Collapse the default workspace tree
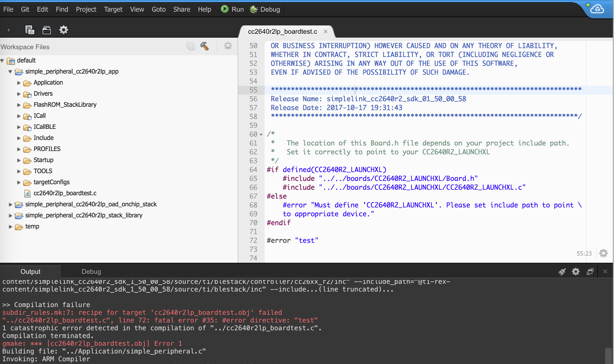Screen dimensions: 614x364 point(2,60)
